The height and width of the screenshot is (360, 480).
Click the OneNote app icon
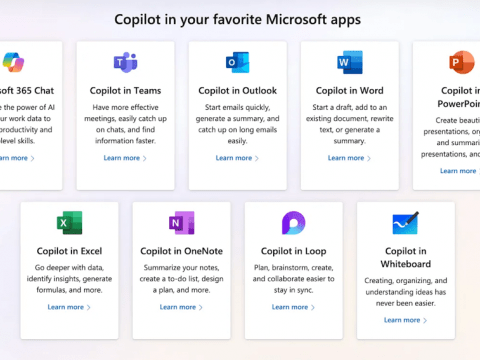coord(182,223)
